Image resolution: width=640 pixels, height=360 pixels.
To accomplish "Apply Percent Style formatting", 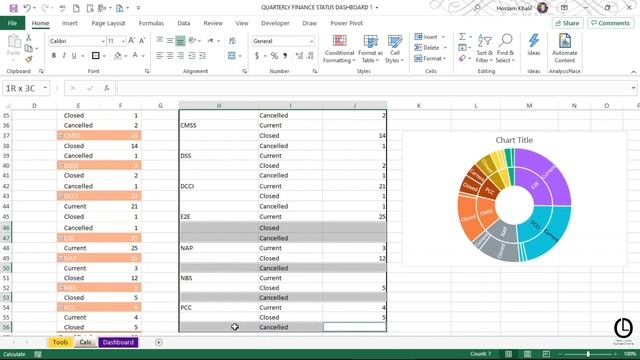I will point(274,56).
